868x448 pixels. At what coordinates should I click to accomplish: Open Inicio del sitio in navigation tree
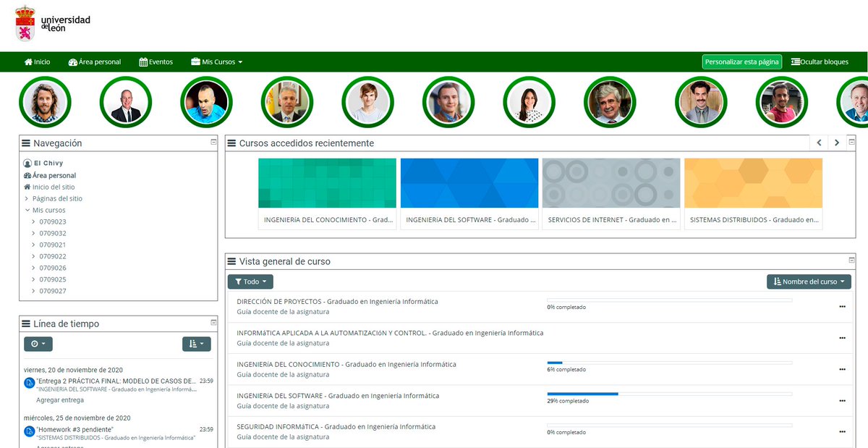click(54, 187)
